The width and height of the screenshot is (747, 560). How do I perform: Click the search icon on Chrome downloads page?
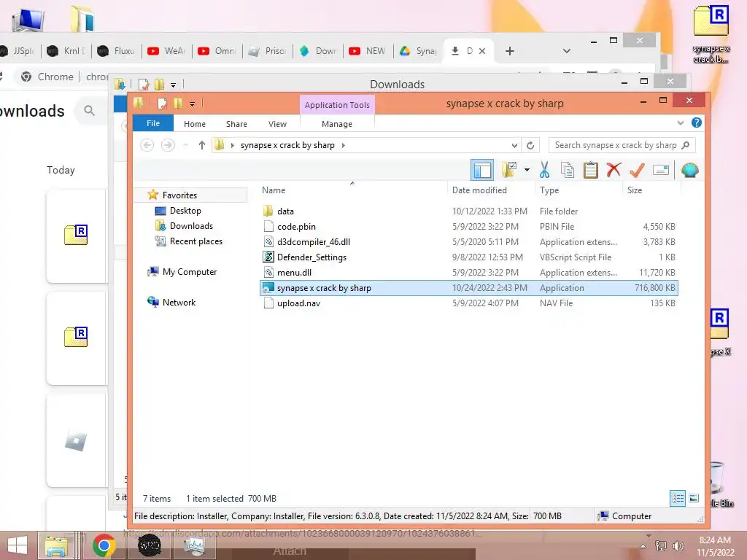89,111
